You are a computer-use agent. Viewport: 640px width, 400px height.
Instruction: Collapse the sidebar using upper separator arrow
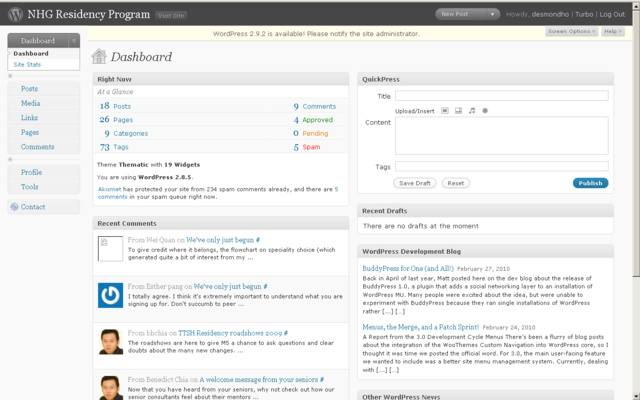[x=10, y=76]
